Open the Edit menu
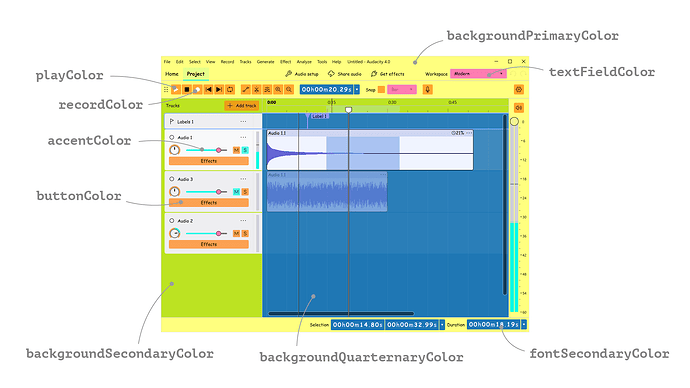Screen dimensions: 690x388 pos(180,62)
